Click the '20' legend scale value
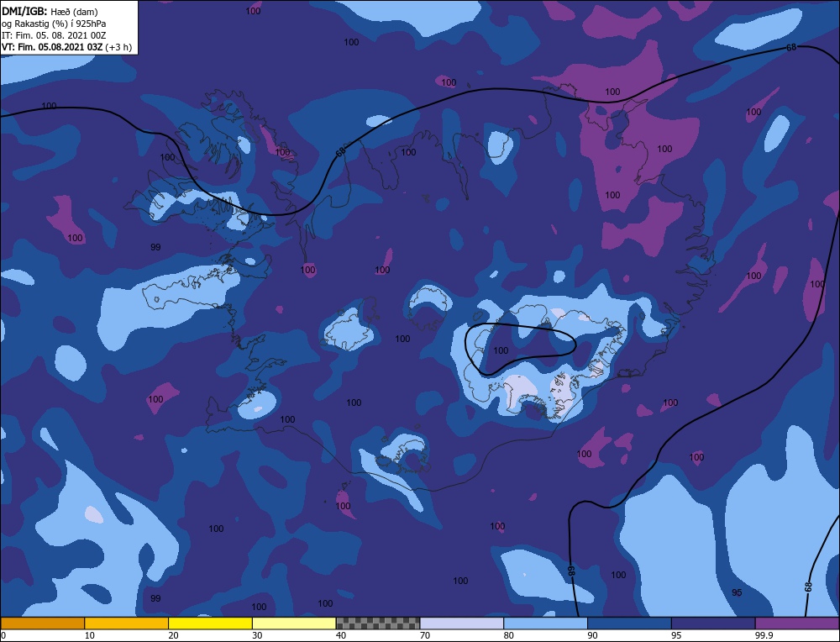 [x=173, y=635]
